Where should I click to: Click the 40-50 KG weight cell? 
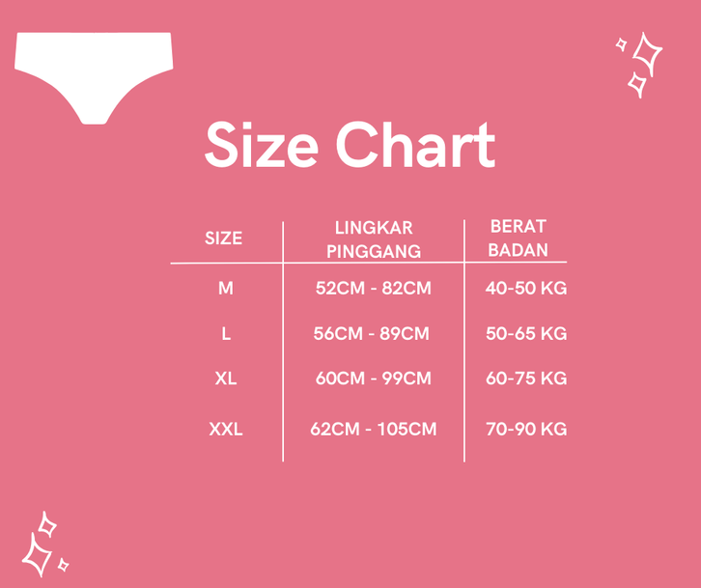click(526, 288)
